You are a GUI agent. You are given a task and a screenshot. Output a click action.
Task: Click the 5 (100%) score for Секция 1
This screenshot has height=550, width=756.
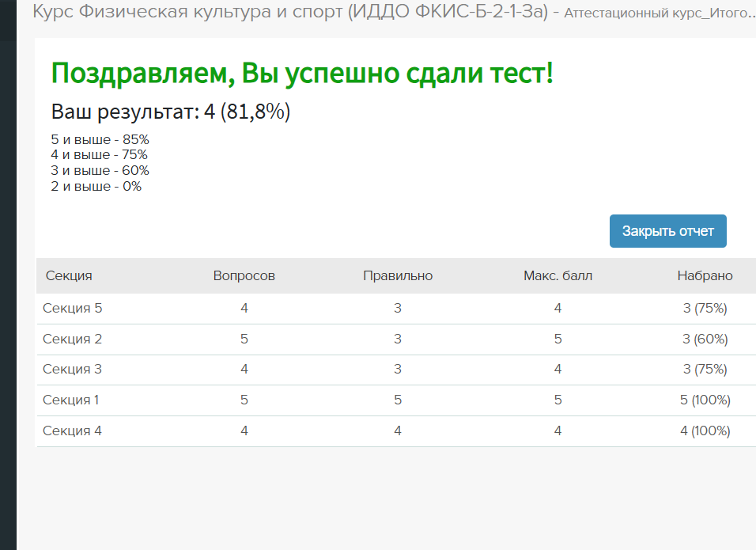pos(705,400)
